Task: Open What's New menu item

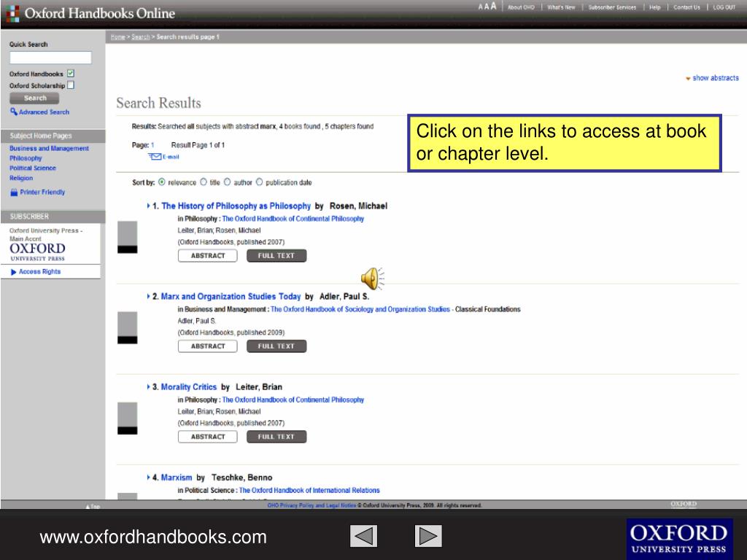Action: pyautogui.click(x=561, y=7)
